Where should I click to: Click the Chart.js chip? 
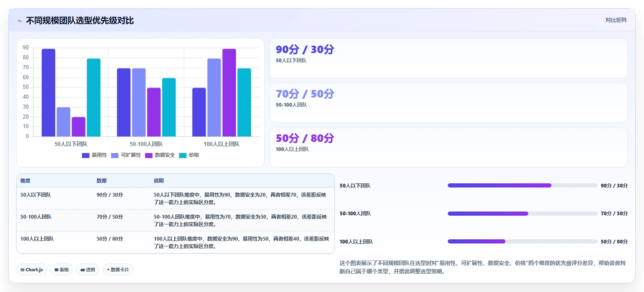(x=32, y=270)
